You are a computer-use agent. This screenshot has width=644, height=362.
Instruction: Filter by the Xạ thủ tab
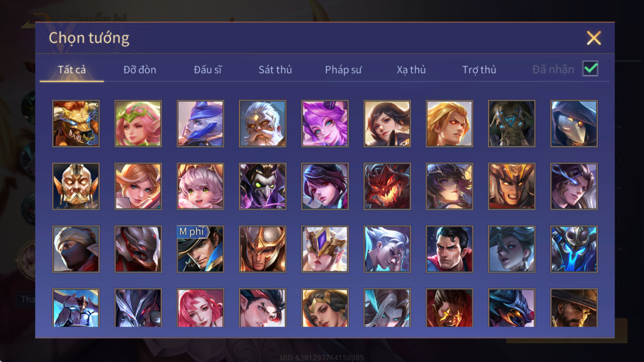(x=411, y=70)
